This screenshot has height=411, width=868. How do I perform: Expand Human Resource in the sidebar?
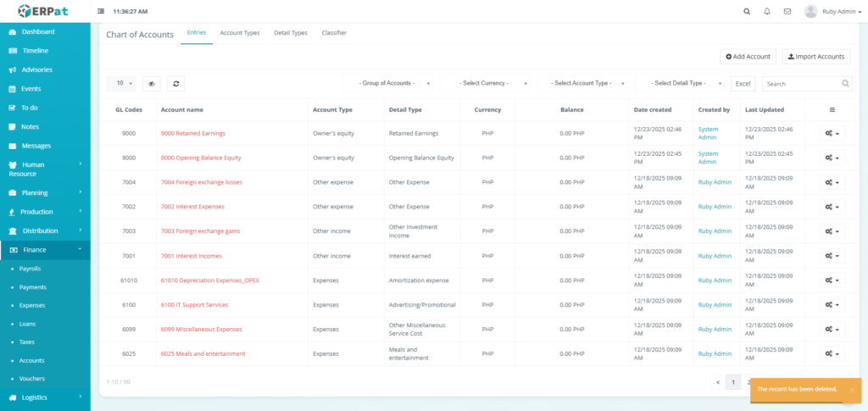pyautogui.click(x=45, y=169)
